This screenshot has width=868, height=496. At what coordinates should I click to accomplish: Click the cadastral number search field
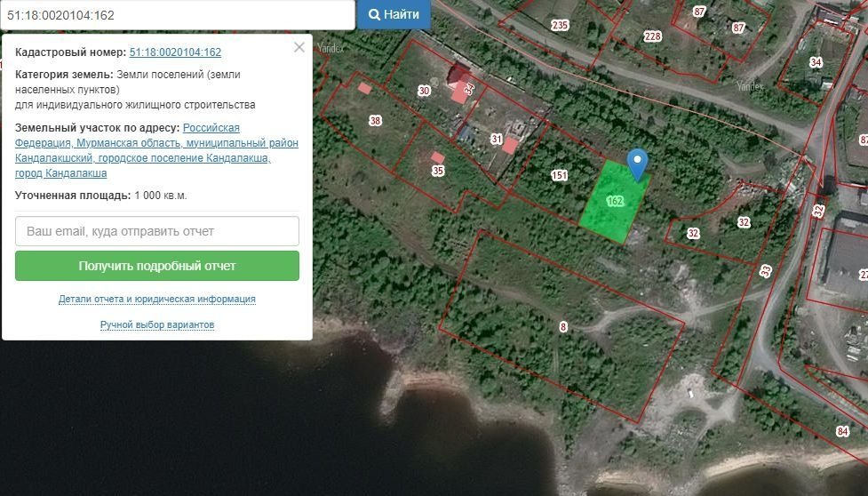pos(178,15)
